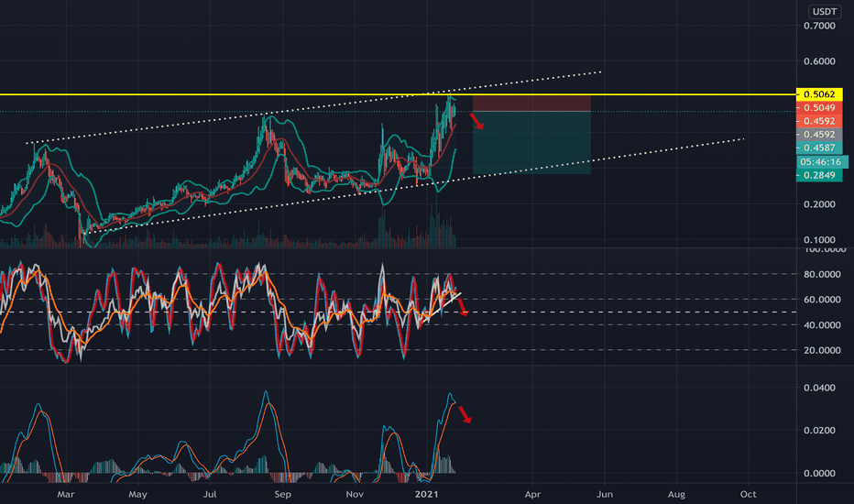The height and width of the screenshot is (504, 854).
Task: Click the May label on time axis
Action: [137, 494]
